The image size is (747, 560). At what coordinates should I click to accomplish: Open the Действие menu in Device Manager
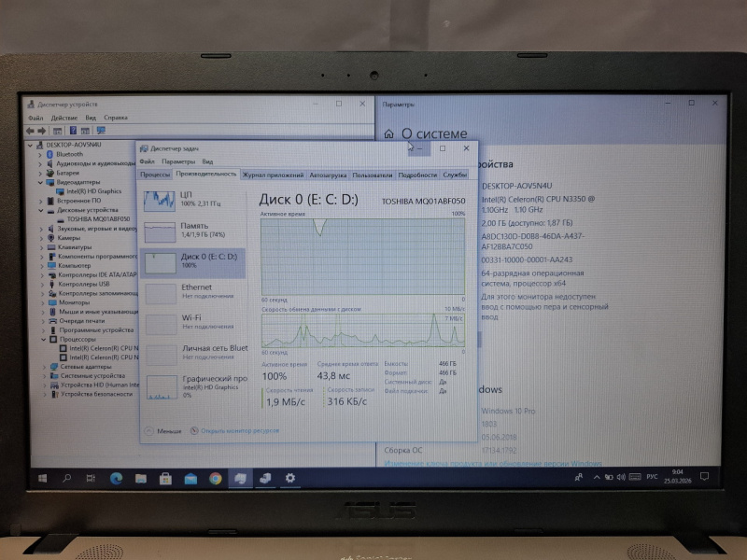[64, 119]
